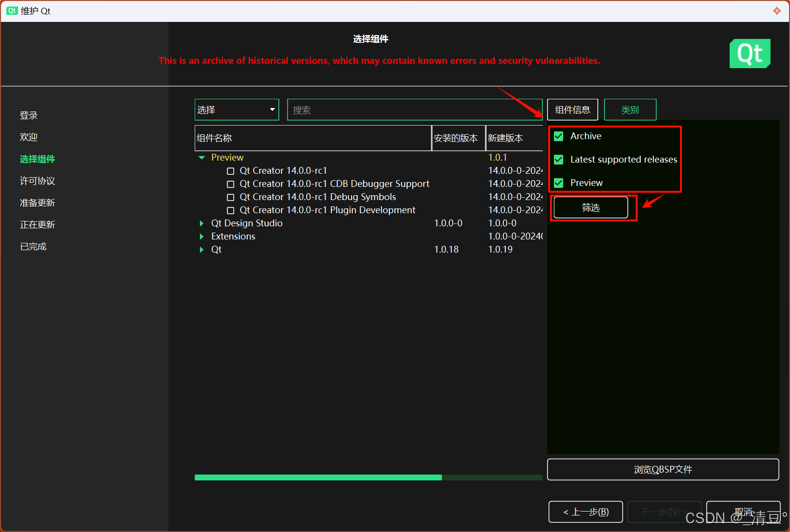Select 准备更新 step in sidebar

(37, 203)
